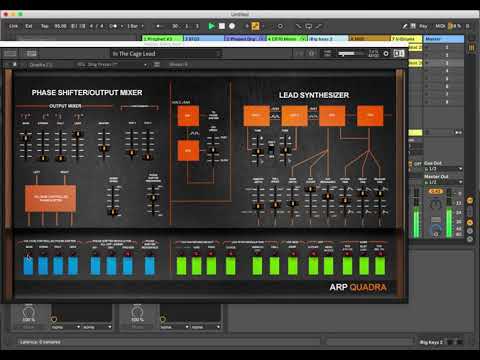This screenshot has width=480, height=360.
Task: Click the Stop button in the transport
Action: (222, 26)
